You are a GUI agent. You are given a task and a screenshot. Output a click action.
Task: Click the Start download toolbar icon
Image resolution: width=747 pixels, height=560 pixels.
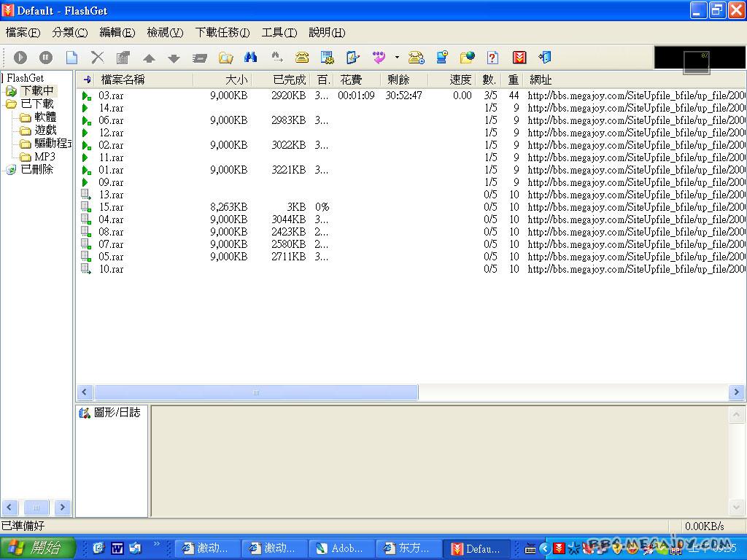(x=20, y=58)
